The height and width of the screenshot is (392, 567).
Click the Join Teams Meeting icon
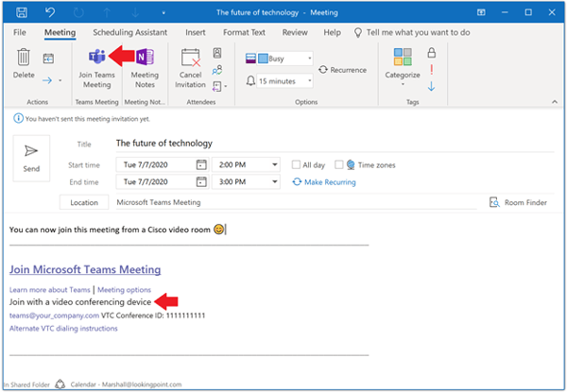(x=97, y=57)
